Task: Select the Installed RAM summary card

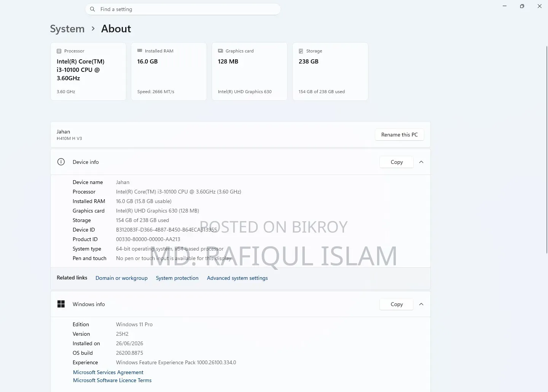Action: pos(169,71)
